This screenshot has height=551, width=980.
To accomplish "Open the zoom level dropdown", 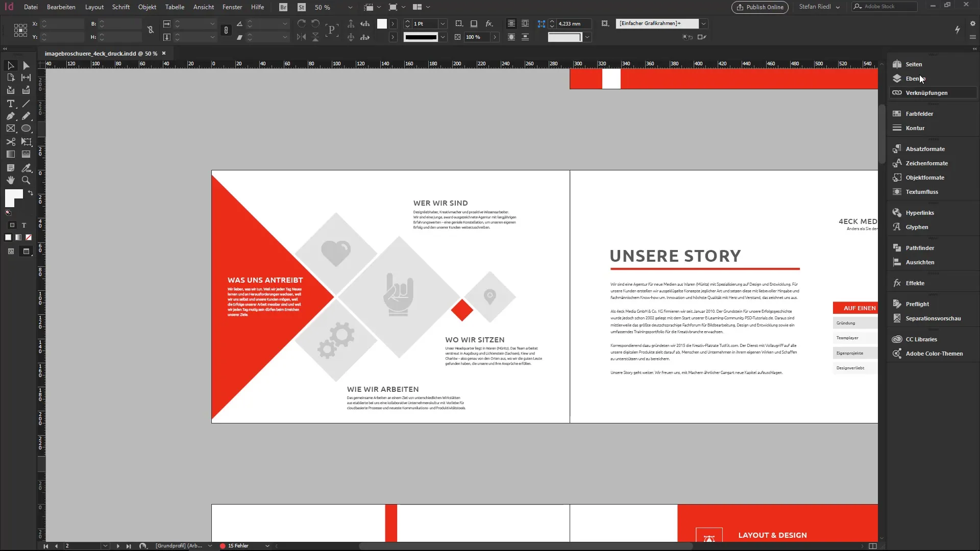I will pyautogui.click(x=350, y=7).
